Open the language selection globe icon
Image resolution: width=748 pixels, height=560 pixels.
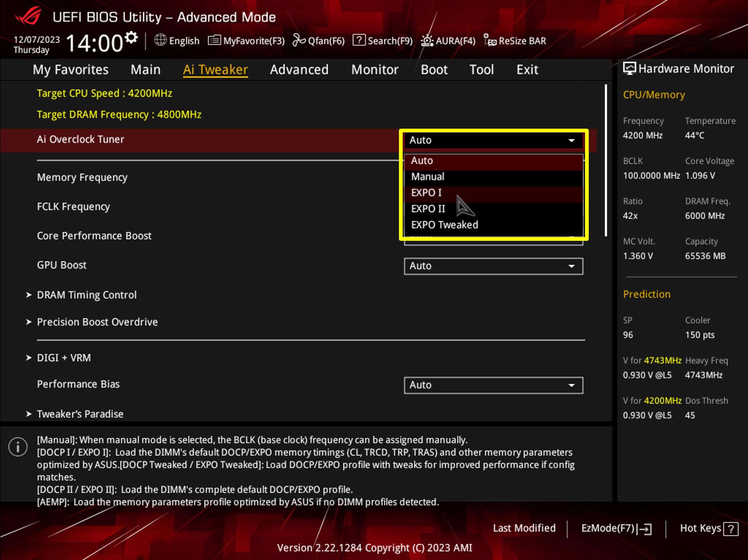coord(160,40)
